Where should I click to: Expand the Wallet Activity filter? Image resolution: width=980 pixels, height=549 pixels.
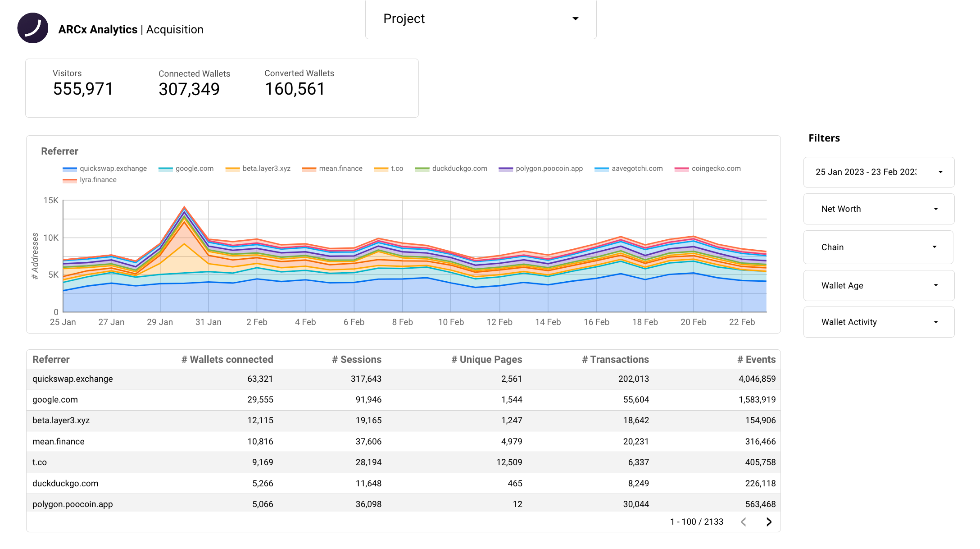click(x=878, y=322)
